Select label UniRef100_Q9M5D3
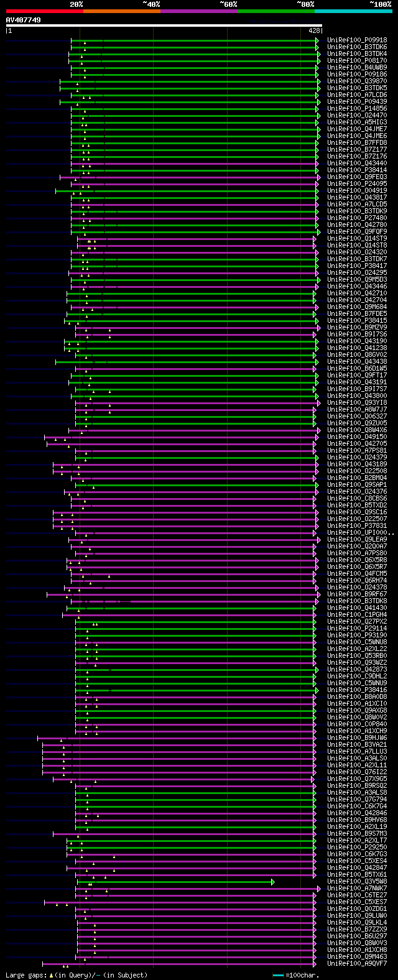 click(357, 280)
